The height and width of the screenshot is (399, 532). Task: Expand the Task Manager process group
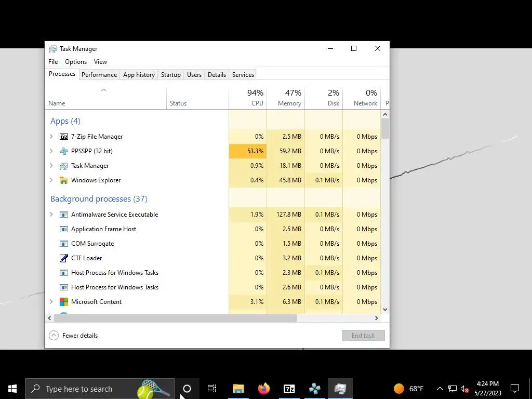click(51, 166)
